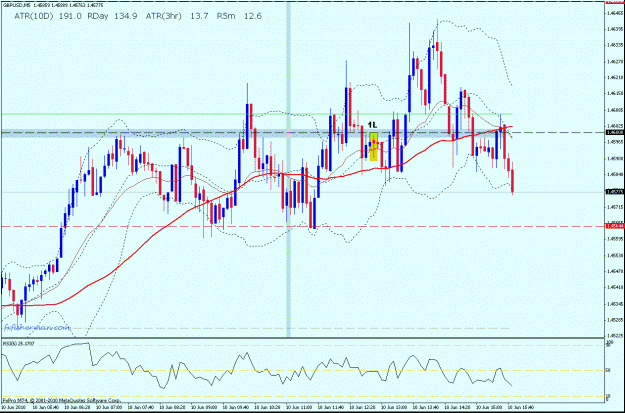Screen dimensions: 625x413
Task: Click the 1.46335 price scale label
Action: [615, 45]
